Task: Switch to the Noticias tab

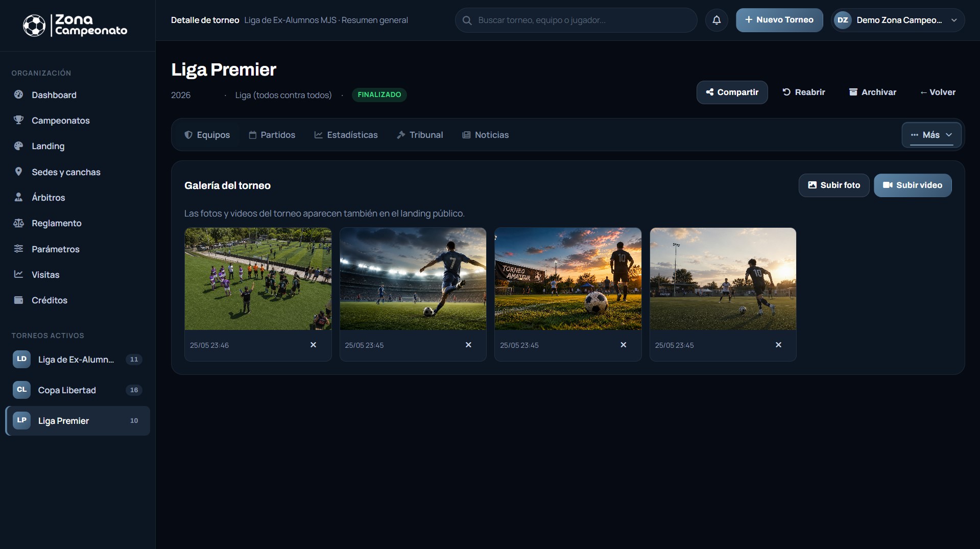Action: (x=486, y=135)
